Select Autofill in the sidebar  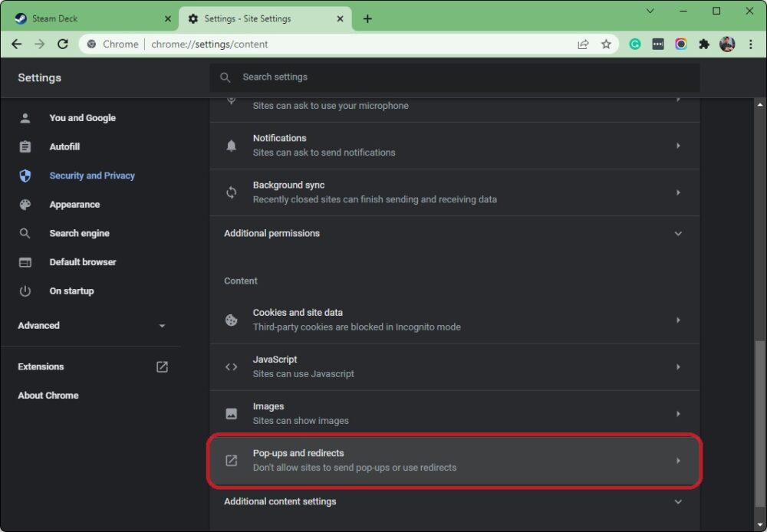pyautogui.click(x=64, y=146)
